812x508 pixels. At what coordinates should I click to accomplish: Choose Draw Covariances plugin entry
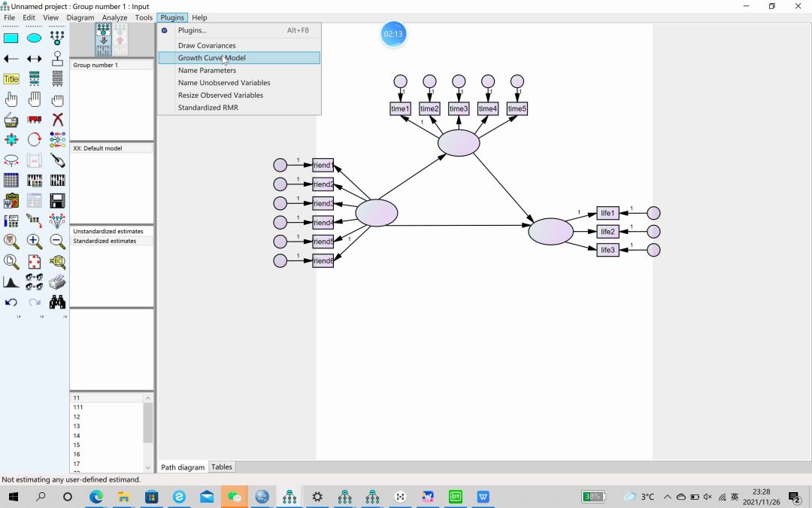click(207, 46)
